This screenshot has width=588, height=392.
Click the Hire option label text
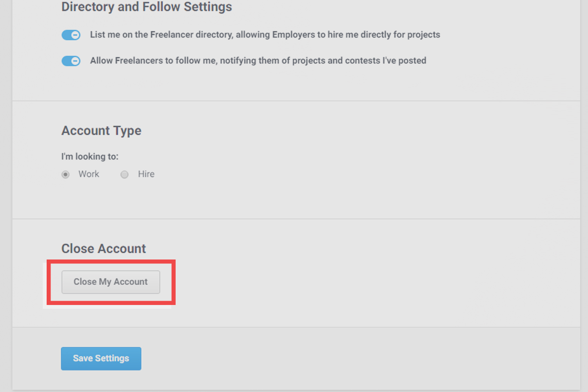click(146, 174)
